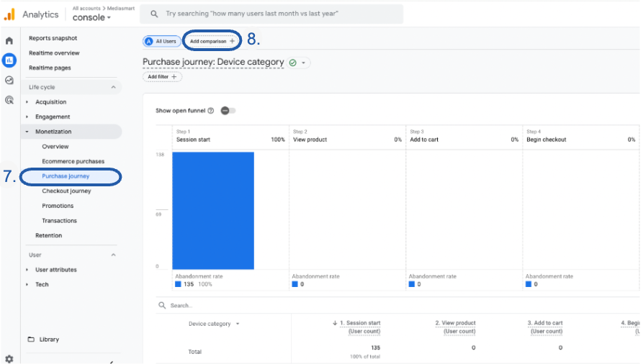Click the blue Session start funnel bar
643x364 pixels.
213,210
